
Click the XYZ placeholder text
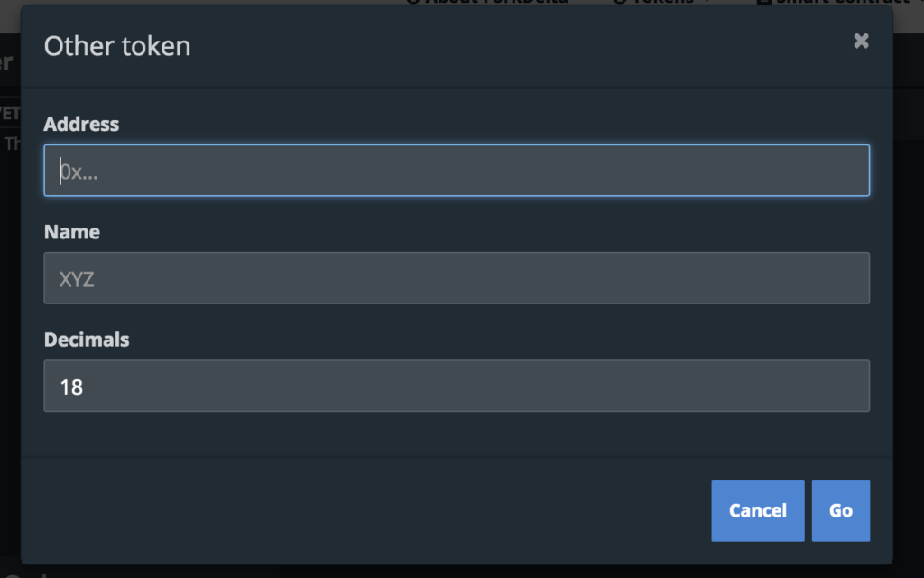coord(77,279)
